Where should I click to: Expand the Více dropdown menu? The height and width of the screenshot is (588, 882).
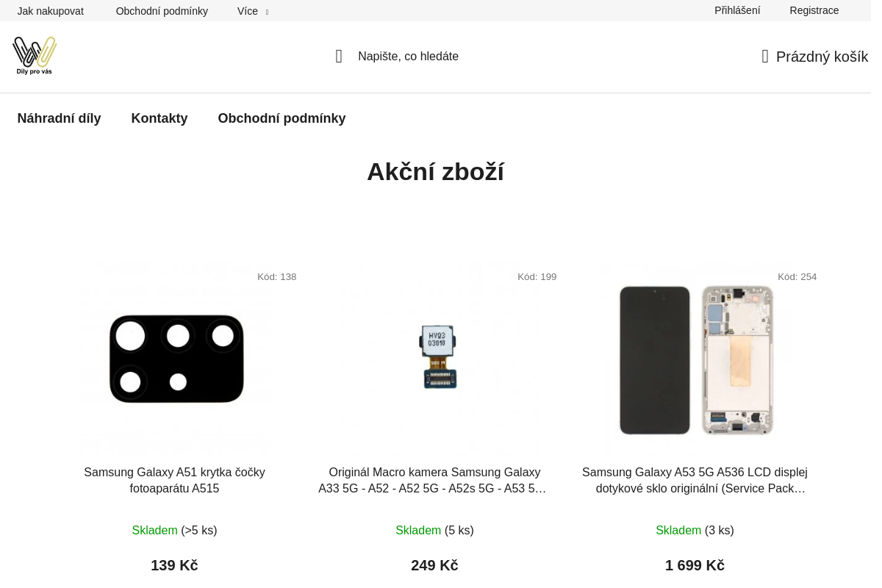(253, 11)
